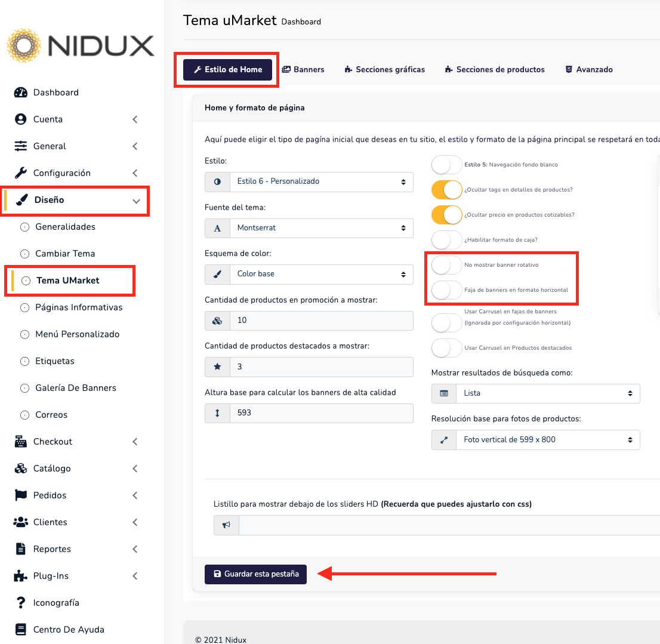Click the star icon beside destacados quantity
660x644 pixels.
[x=217, y=366]
